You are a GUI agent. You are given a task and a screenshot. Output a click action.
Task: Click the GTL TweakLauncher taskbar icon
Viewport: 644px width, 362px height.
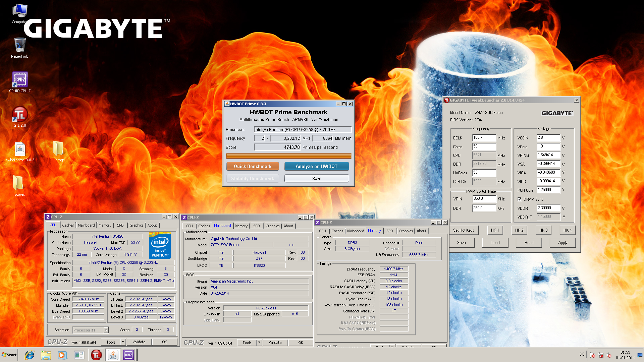point(96,355)
